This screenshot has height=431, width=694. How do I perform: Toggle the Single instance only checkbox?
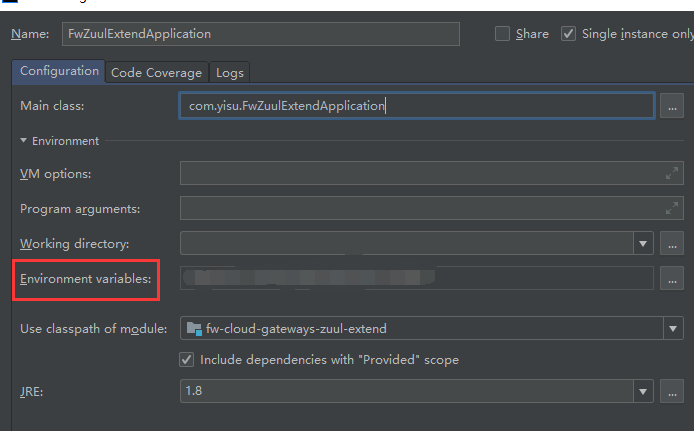pos(568,33)
